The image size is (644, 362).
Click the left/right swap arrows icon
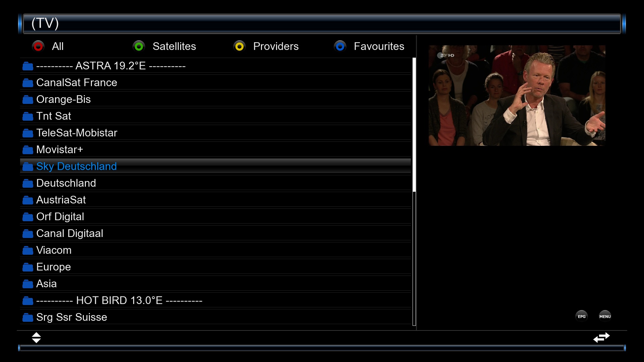pyautogui.click(x=601, y=337)
